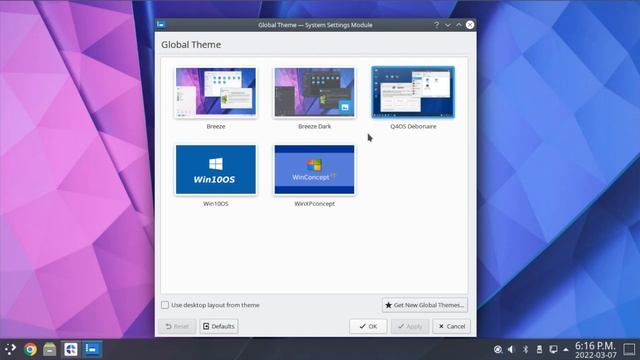Image resolution: width=640 pixels, height=360 pixels.
Task: Click the WinXPconcept caption text
Action: click(314, 203)
